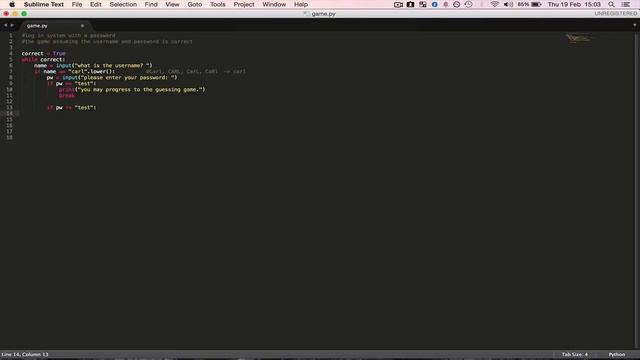Click the clock icon left of Time Machine
The height and width of the screenshot is (360, 640).
(457, 4)
